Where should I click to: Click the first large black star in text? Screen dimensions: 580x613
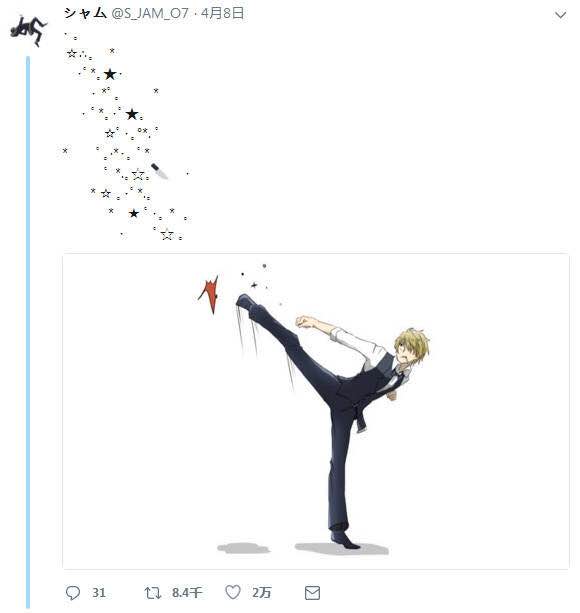tap(110, 74)
